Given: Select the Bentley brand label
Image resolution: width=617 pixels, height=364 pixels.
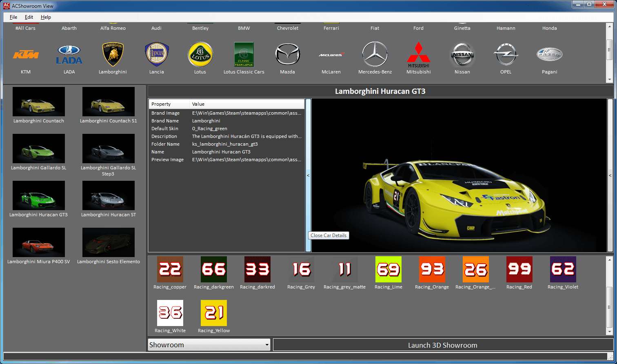Looking at the screenshot, I should pyautogui.click(x=200, y=28).
